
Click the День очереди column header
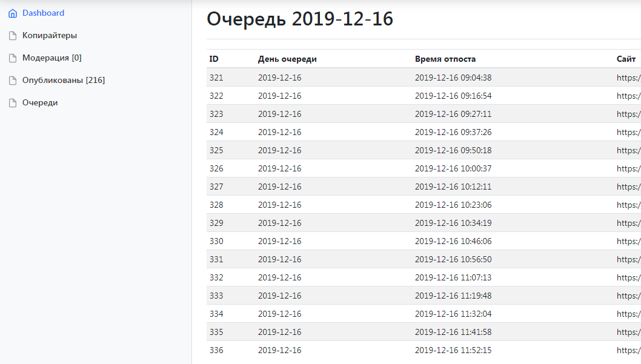287,59
